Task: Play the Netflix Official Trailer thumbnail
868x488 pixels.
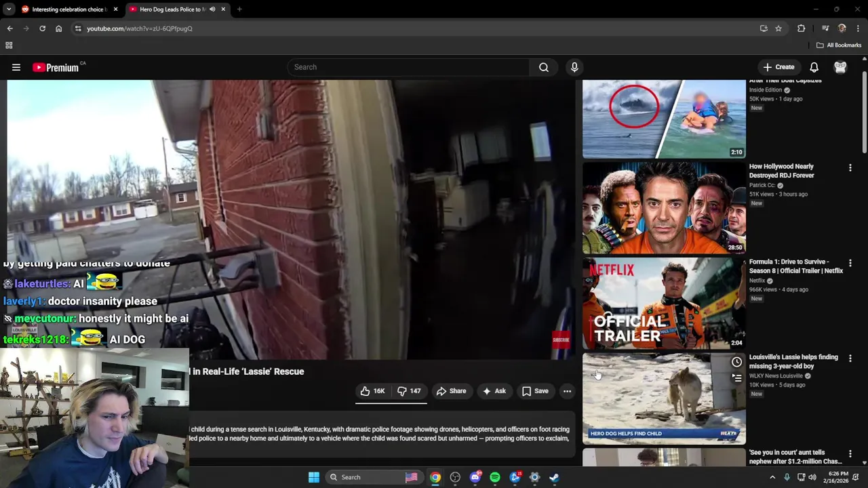Action: (664, 303)
